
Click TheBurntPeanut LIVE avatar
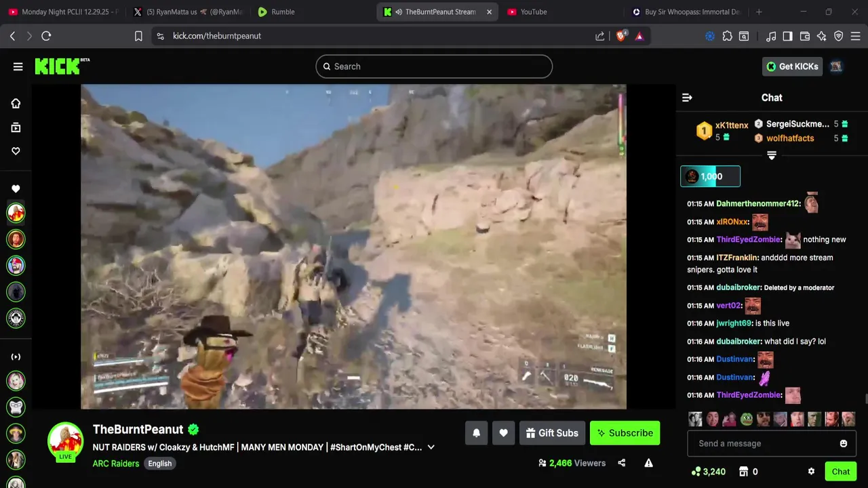pyautogui.click(x=65, y=442)
